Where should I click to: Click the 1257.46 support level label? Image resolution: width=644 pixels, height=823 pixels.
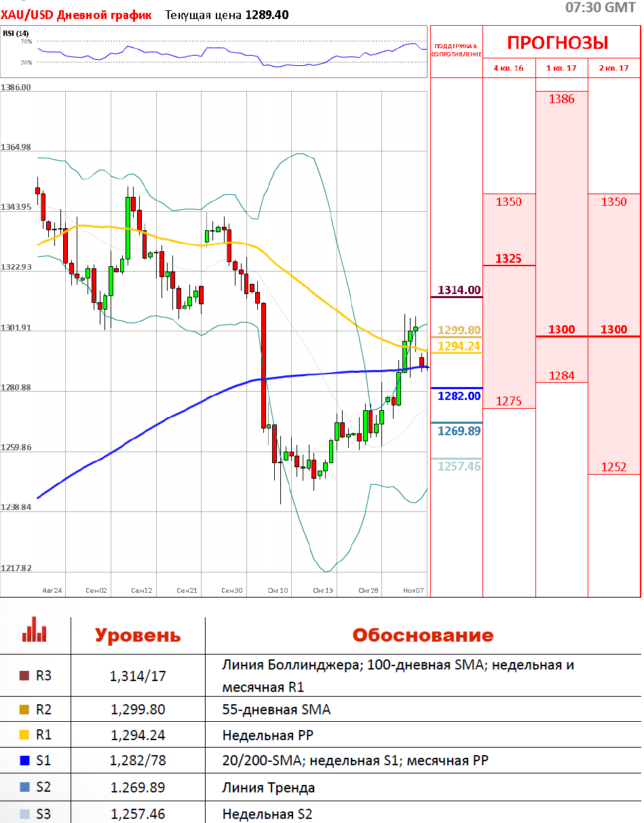pos(459,466)
